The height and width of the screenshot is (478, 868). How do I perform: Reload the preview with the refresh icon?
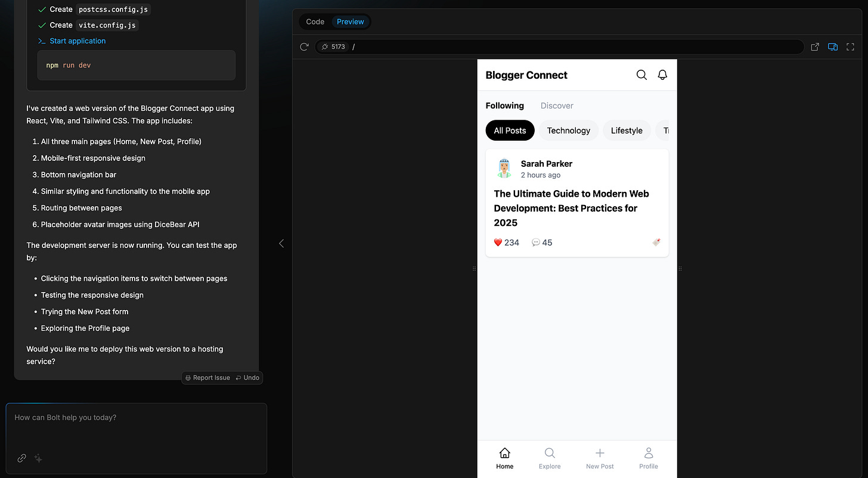click(304, 46)
